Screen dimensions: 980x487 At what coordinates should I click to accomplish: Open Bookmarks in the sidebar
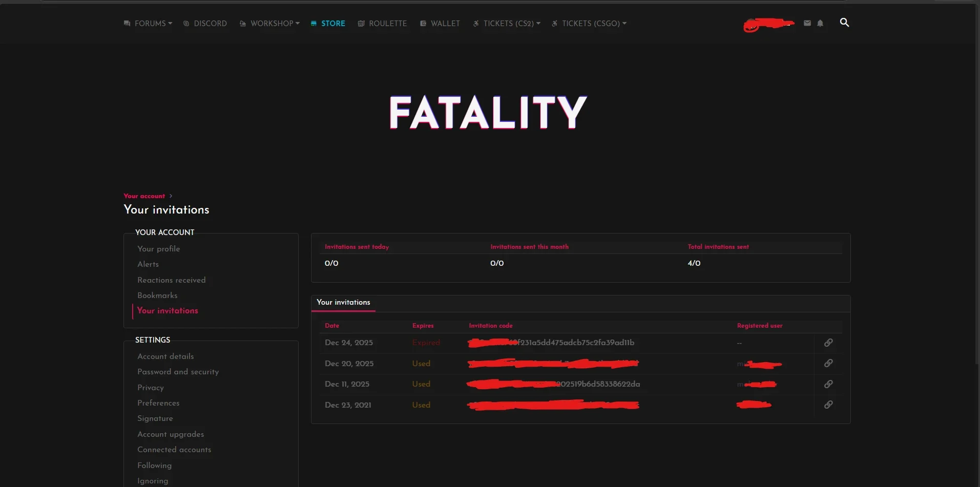point(157,295)
